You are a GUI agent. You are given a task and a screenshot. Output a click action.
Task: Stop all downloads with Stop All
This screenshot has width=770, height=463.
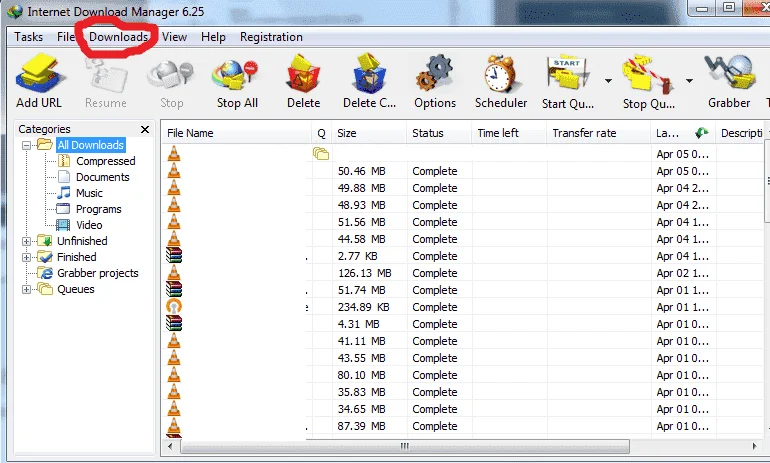tap(237, 75)
